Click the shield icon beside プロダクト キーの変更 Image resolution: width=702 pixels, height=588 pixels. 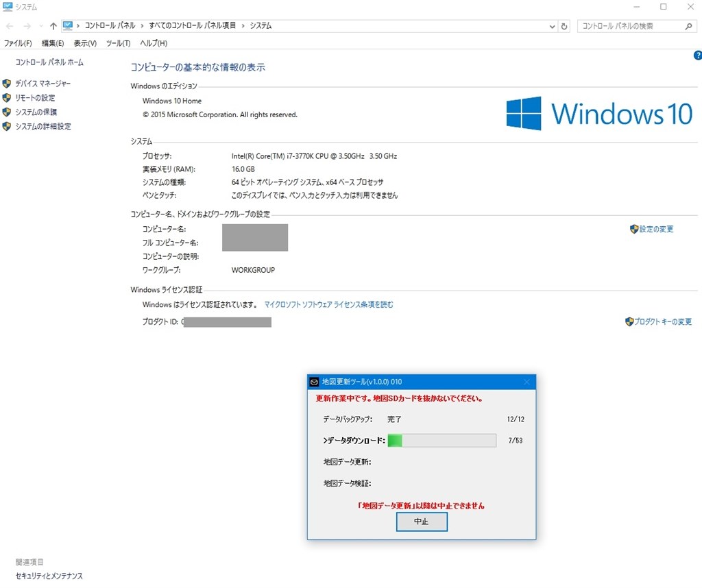629,321
